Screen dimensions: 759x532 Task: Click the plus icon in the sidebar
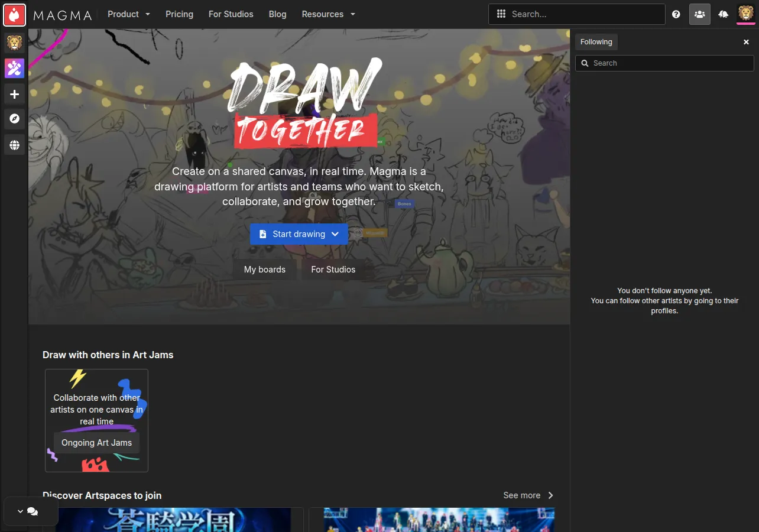(x=14, y=94)
